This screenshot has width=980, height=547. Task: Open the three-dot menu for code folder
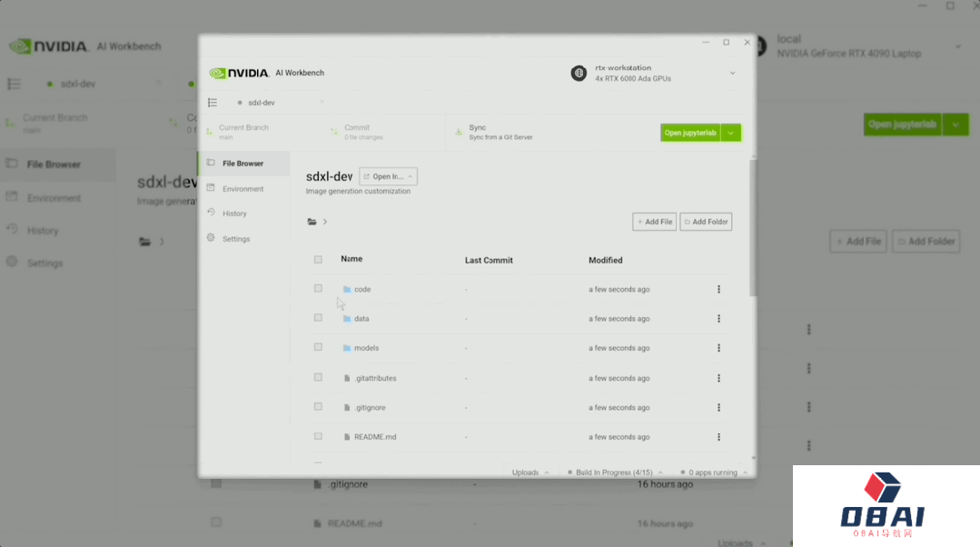[718, 289]
